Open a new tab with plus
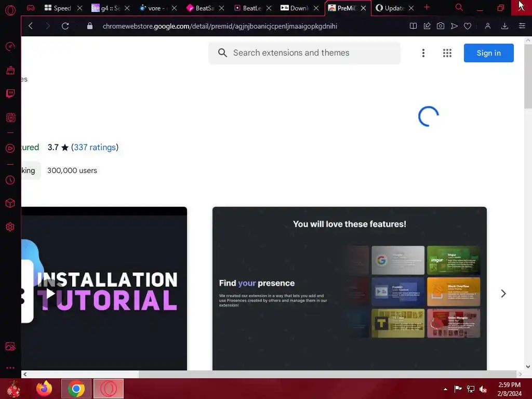 click(x=427, y=7)
